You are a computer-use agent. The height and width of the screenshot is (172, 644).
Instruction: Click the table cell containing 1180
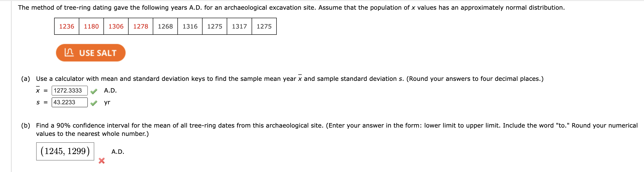pyautogui.click(x=91, y=26)
